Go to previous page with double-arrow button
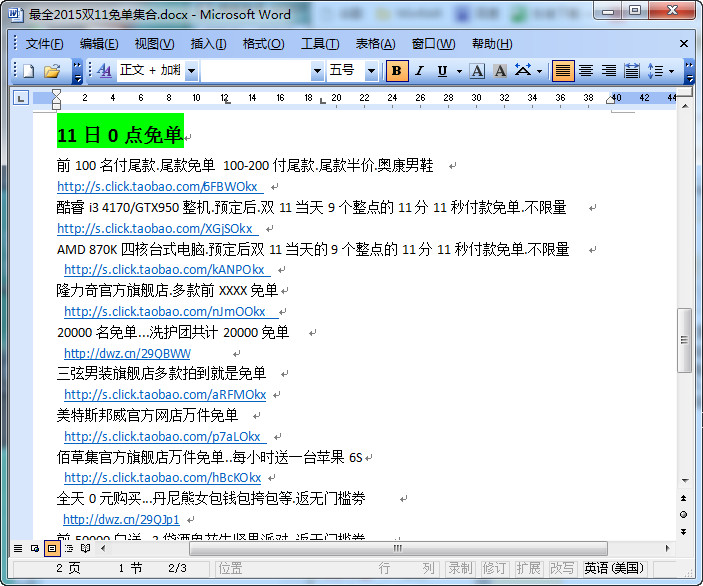 point(684,498)
